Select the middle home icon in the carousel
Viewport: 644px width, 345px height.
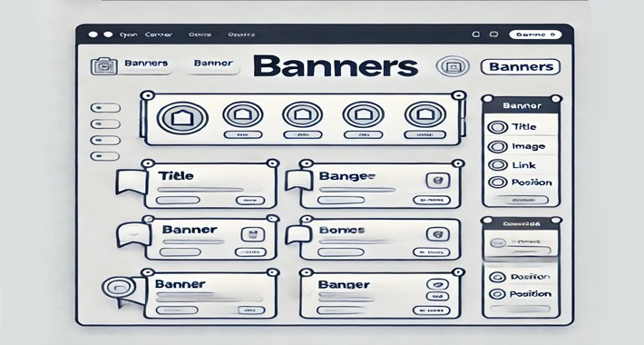click(302, 114)
